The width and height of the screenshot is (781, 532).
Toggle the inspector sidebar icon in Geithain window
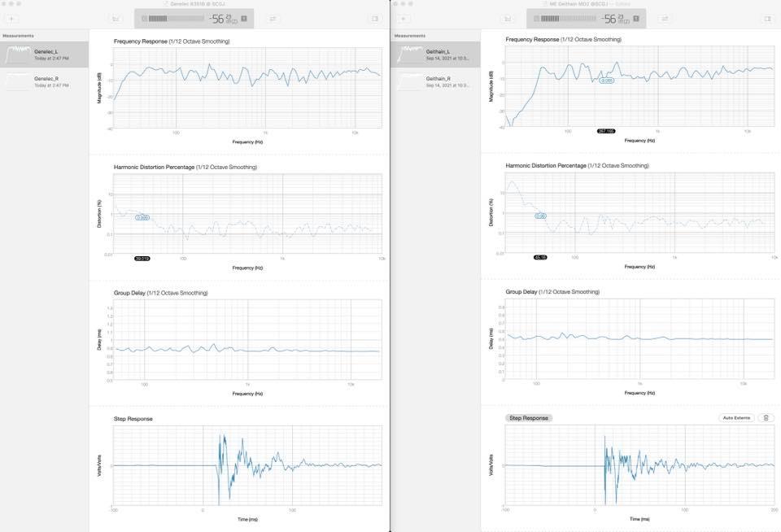pyautogui.click(x=767, y=19)
